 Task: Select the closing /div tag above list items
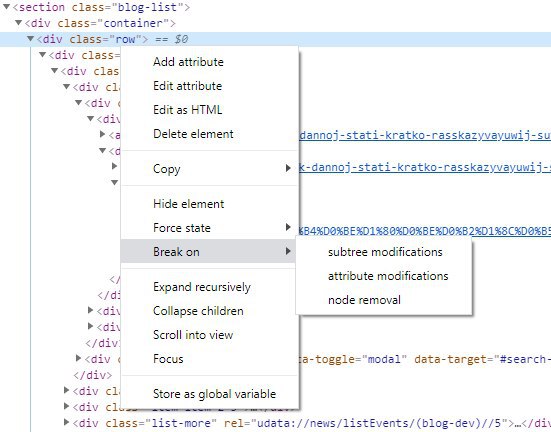pyautogui.click(x=92, y=375)
